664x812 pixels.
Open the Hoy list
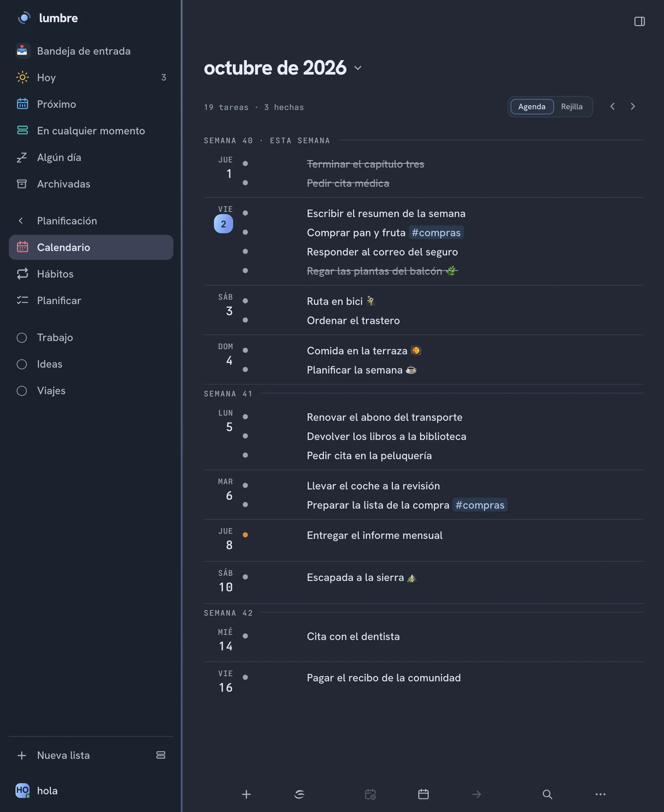click(91, 77)
